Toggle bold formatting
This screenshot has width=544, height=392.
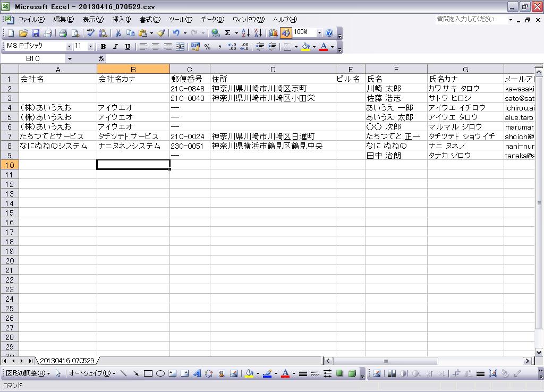click(103, 47)
